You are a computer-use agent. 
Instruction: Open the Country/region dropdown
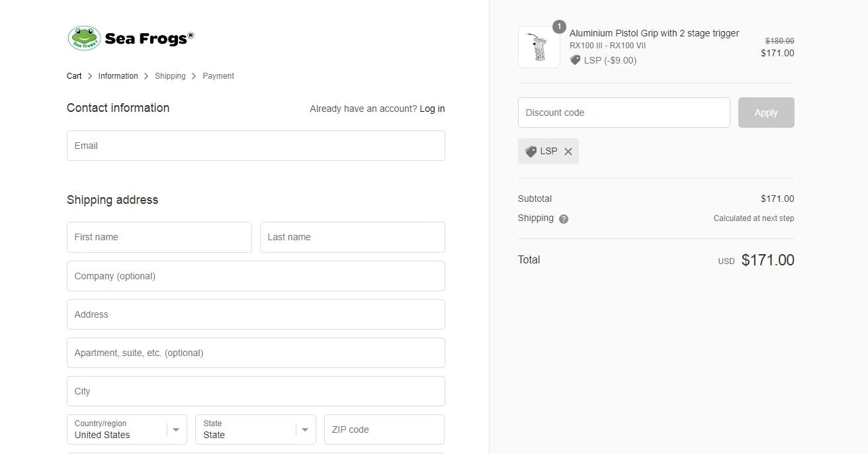tap(127, 430)
